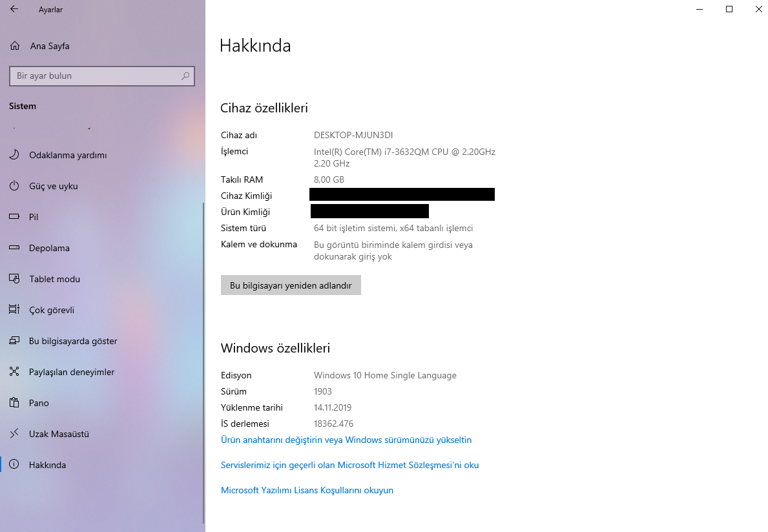
Task: Click the Çok görevli icon
Action: click(x=14, y=309)
